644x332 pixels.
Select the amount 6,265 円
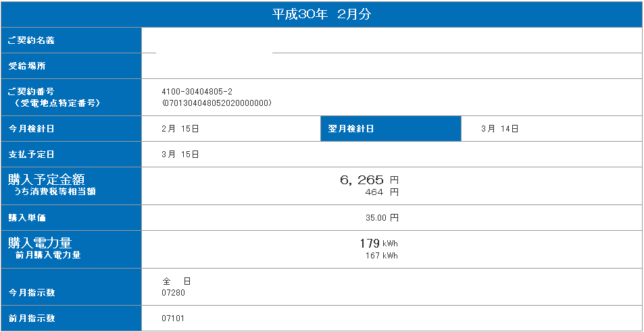[369, 179]
